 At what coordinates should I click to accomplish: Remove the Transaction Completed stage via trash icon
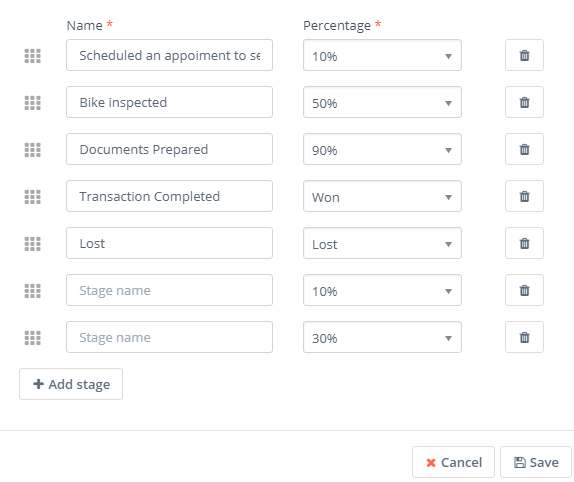pos(524,196)
